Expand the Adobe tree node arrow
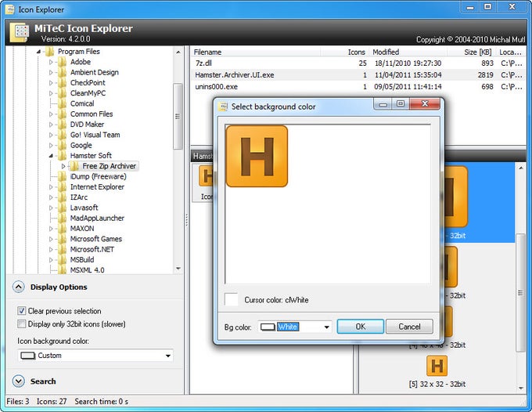Screen dimensions: 532x412 point(51,62)
